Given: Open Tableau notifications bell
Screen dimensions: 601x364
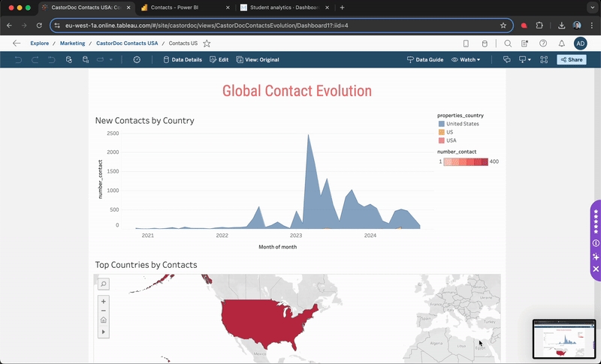Looking at the screenshot, I should (561, 44).
